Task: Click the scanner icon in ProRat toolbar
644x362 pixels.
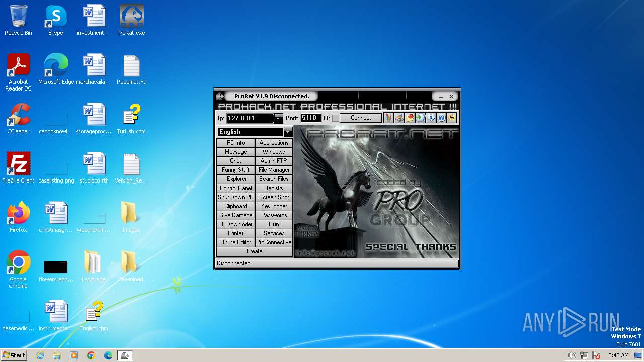Action: click(399, 118)
